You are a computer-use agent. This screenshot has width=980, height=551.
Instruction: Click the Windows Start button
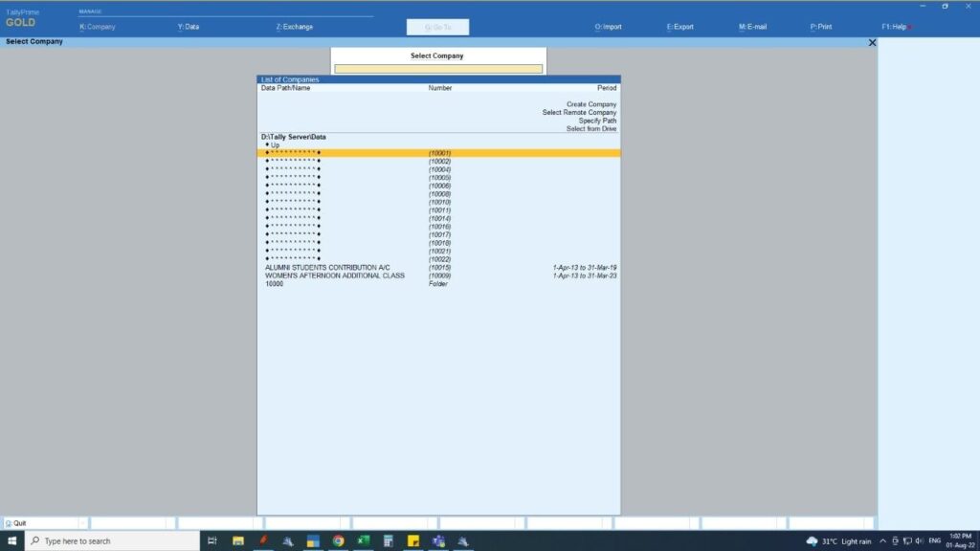pos(11,540)
